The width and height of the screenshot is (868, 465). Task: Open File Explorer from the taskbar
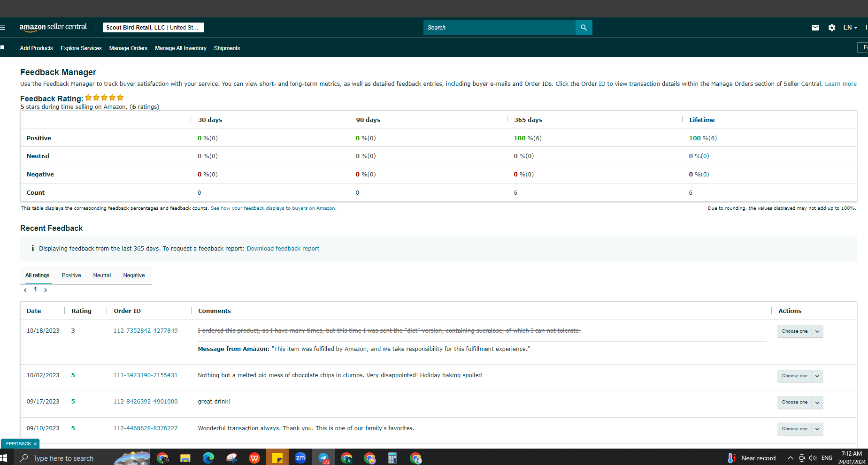pos(185,458)
